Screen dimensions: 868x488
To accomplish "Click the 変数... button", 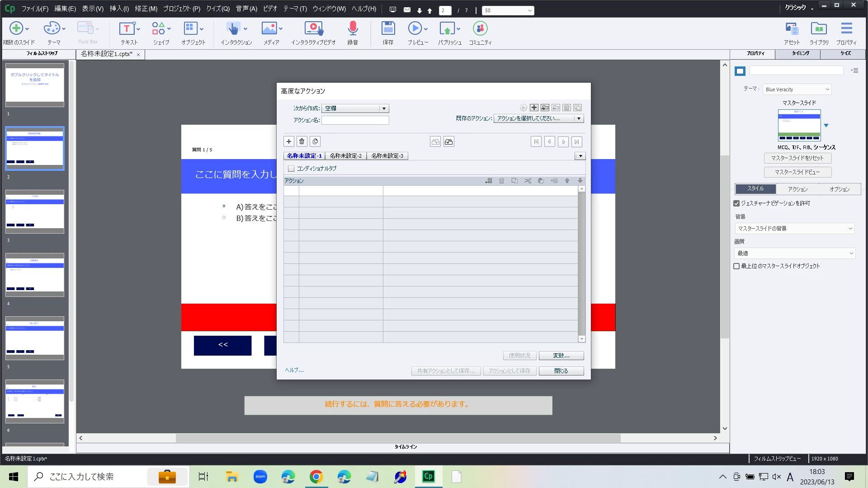I will [561, 356].
